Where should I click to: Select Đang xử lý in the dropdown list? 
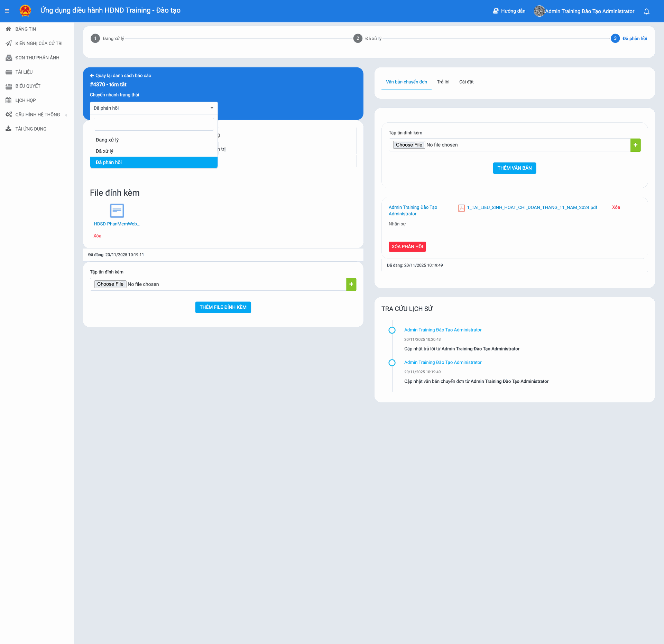[x=107, y=140]
